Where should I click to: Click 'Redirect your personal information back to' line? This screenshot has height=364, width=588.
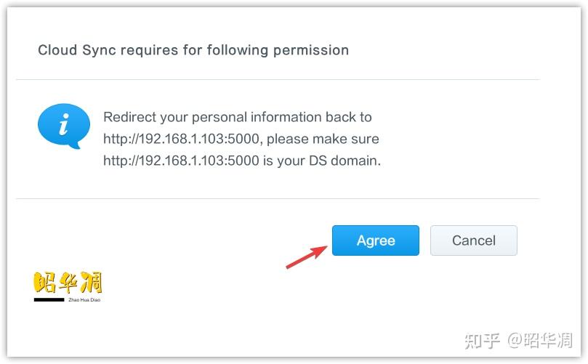[238, 117]
